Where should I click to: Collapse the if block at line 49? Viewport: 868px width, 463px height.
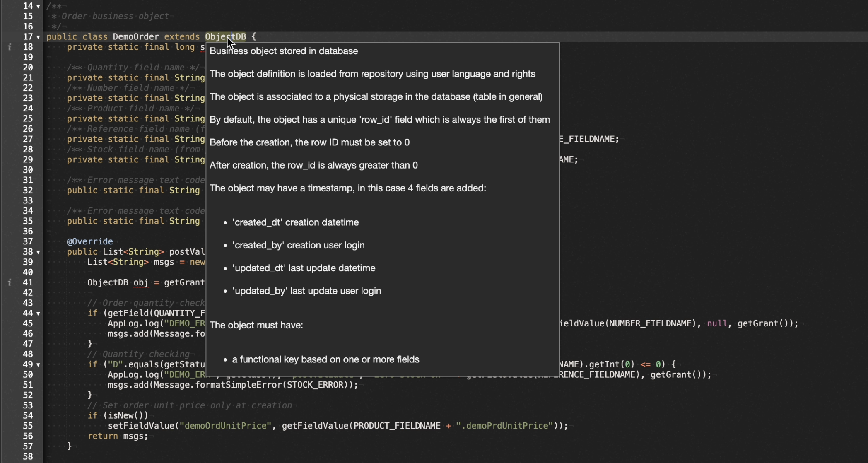(x=38, y=365)
